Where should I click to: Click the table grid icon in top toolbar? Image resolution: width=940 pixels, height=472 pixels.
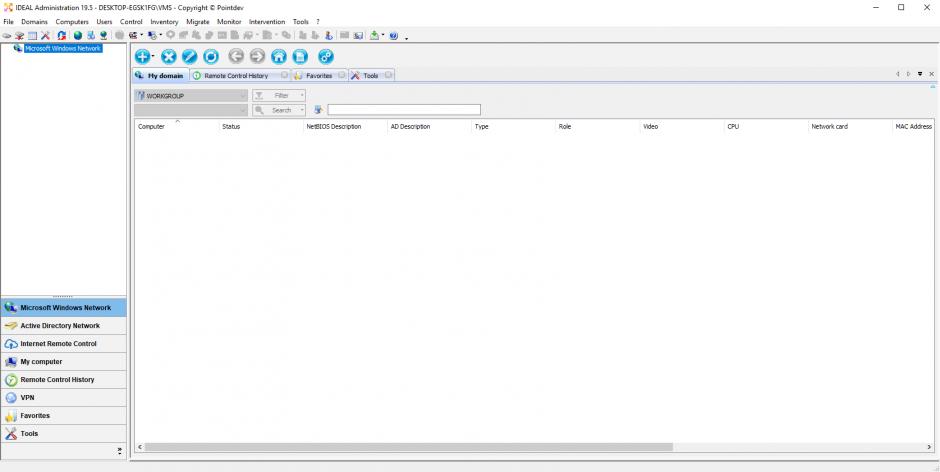[x=32, y=35]
